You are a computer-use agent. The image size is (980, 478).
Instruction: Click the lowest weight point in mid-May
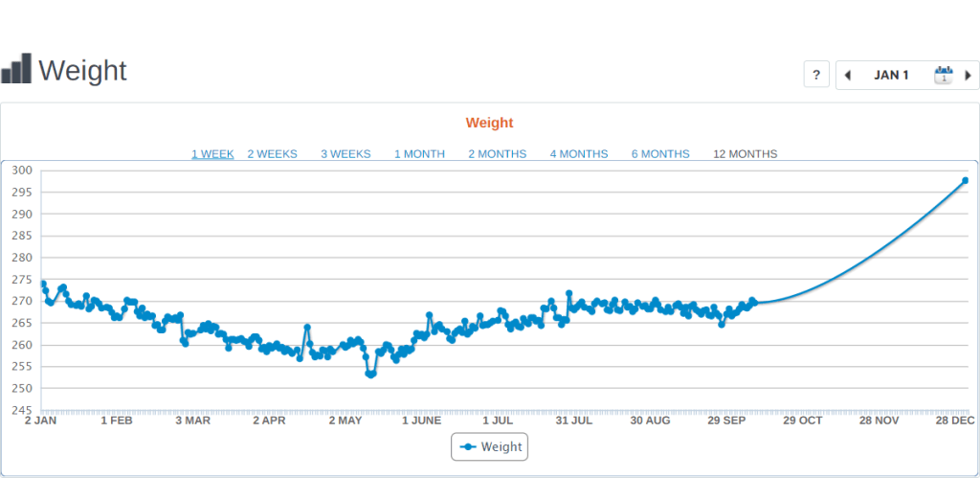click(x=370, y=375)
